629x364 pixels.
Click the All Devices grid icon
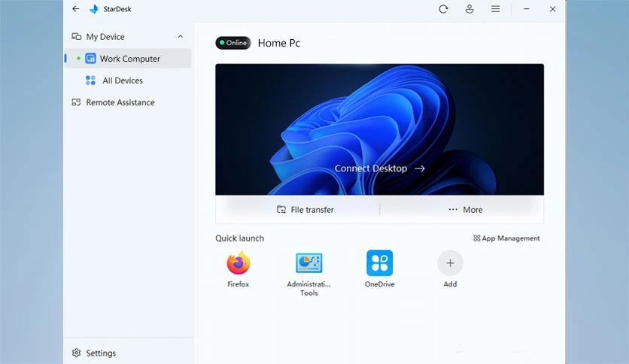click(90, 80)
